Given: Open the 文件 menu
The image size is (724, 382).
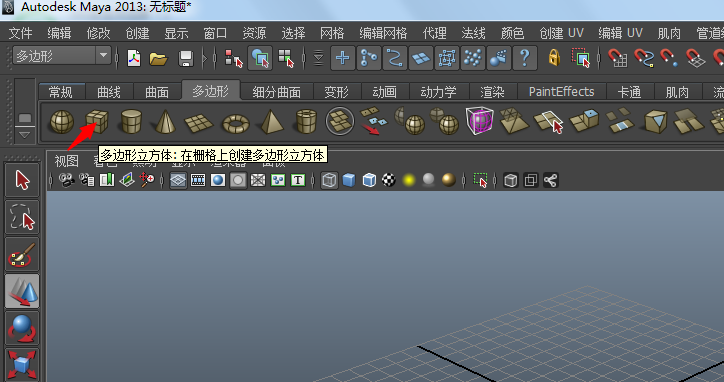Looking at the screenshot, I should pos(20,33).
